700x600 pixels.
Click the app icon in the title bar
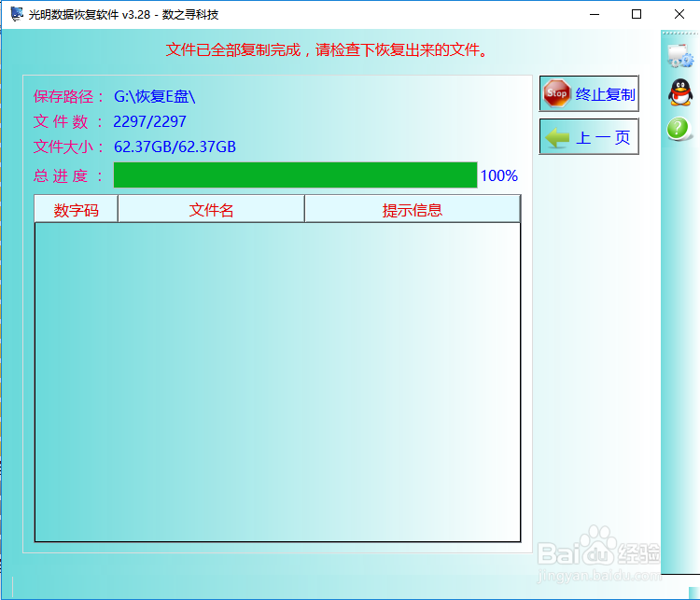(x=17, y=14)
